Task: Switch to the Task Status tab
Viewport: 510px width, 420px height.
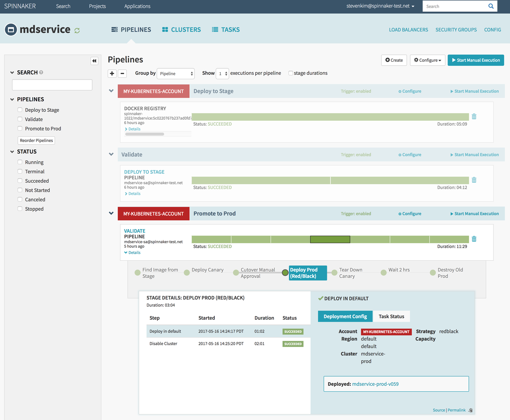Action: pos(391,317)
